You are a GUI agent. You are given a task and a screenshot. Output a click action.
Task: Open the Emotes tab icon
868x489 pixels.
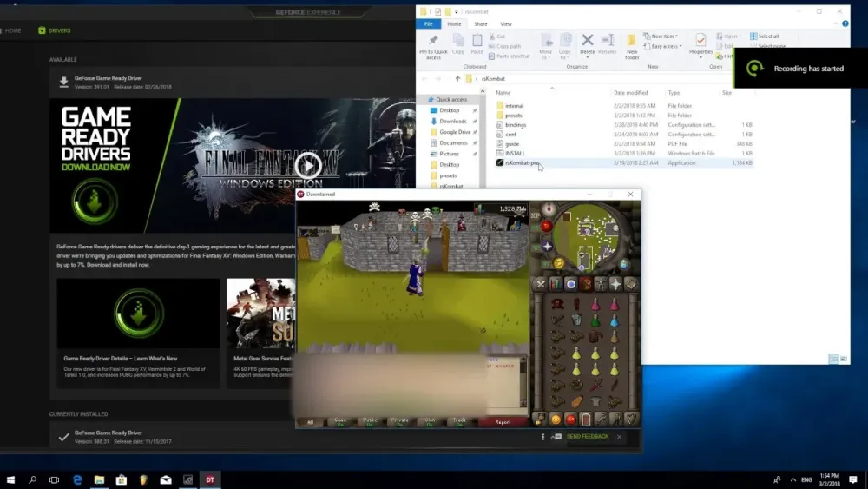click(615, 420)
